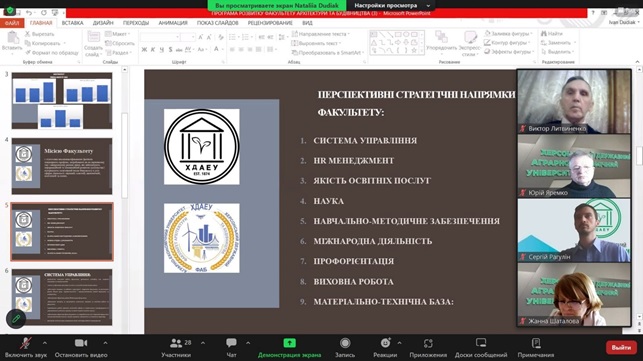
Task: Select slide 4 Місію Факультету thumbnail
Action: [62, 166]
